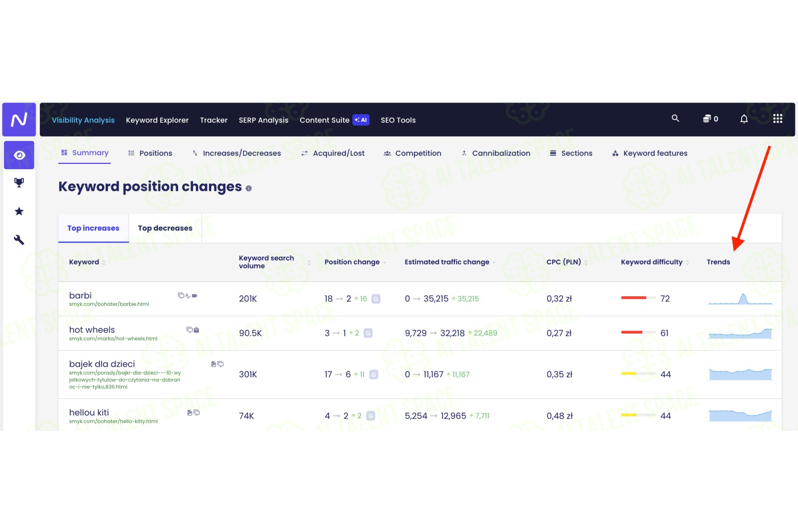This screenshot has width=798, height=532.
Task: Open Keyword Explorer menu
Action: pos(157,120)
